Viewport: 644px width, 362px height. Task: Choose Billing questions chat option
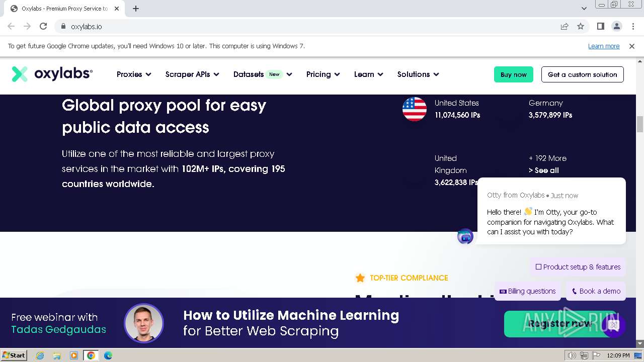pyautogui.click(x=527, y=291)
